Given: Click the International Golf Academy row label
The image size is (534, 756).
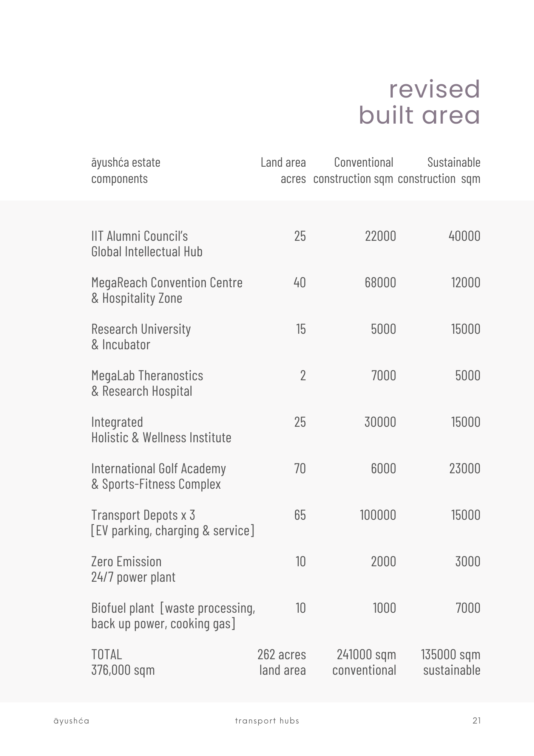Looking at the screenshot, I should coord(158,476).
